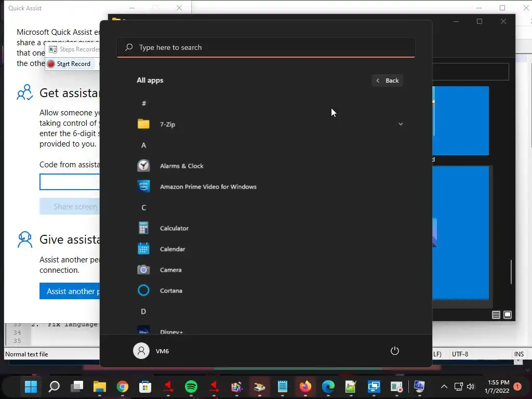Click the Windows Start button in taskbar
This screenshot has height=399, width=532.
pyautogui.click(x=31, y=387)
